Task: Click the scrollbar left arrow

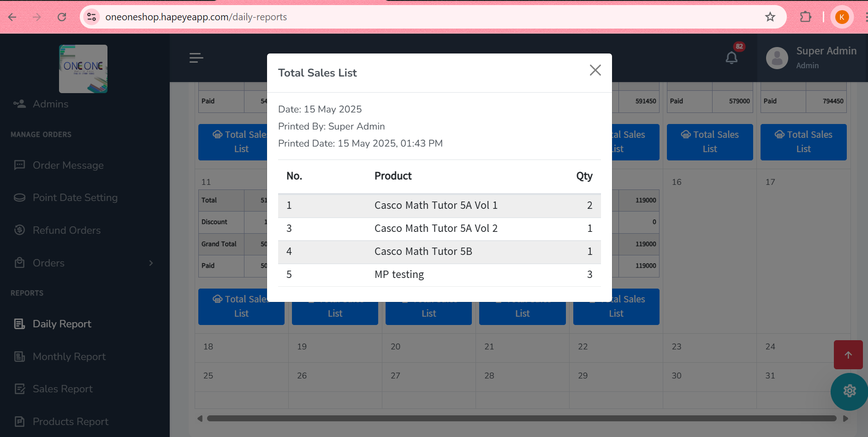Action: (x=200, y=419)
